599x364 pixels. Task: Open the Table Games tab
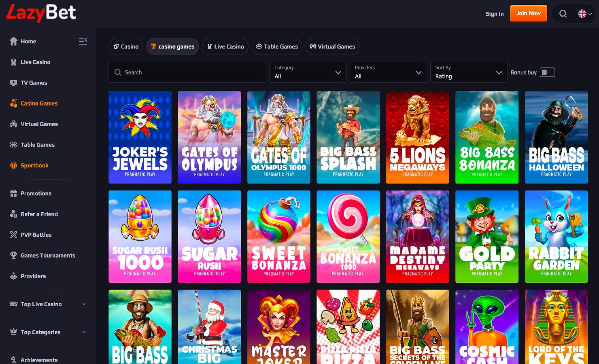click(277, 47)
